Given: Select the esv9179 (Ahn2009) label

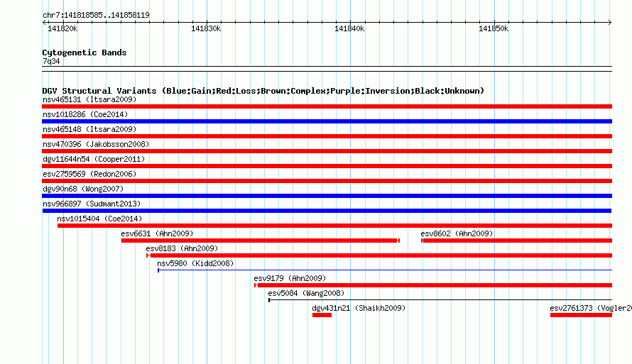Looking at the screenshot, I should (290, 278).
